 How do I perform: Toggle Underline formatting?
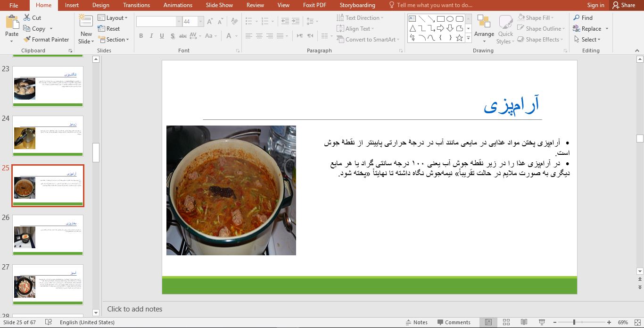[x=162, y=36]
